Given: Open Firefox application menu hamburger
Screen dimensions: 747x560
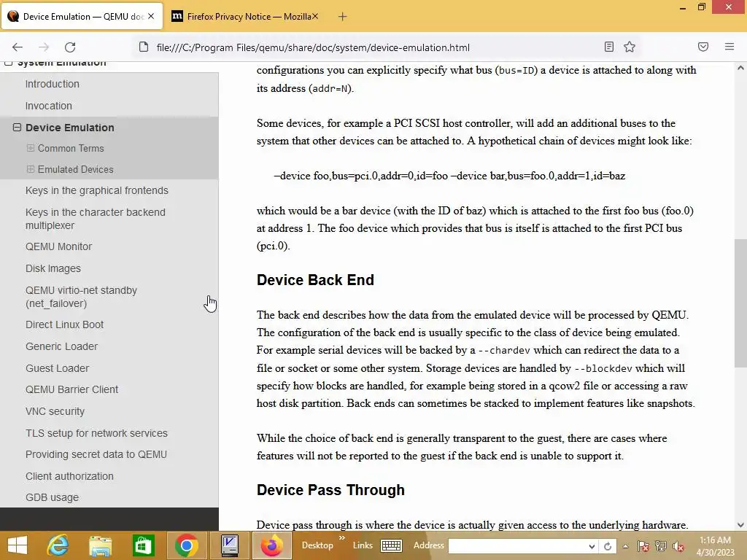Looking at the screenshot, I should click(729, 47).
